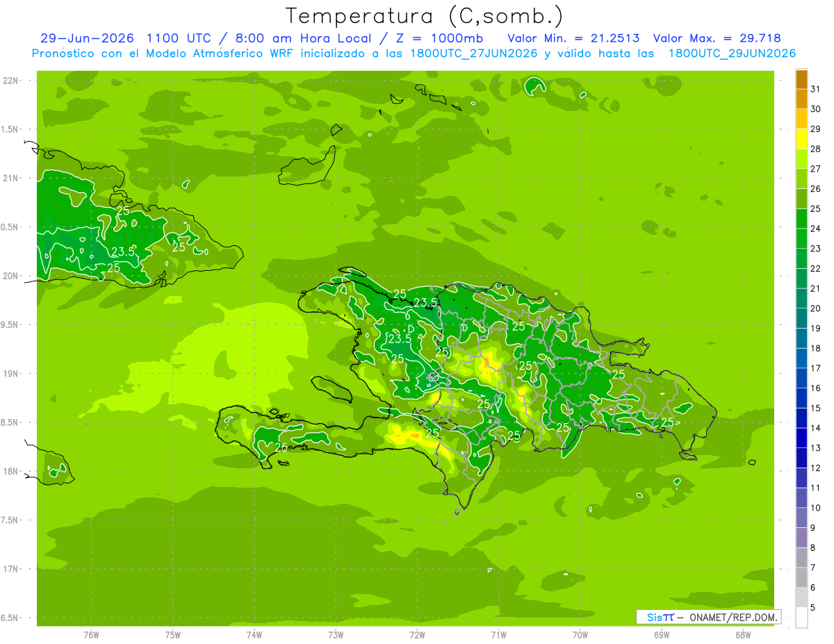834x644 pixels.
Task: Select the gray legend swatch between 6 and 7
Action: coord(801,577)
